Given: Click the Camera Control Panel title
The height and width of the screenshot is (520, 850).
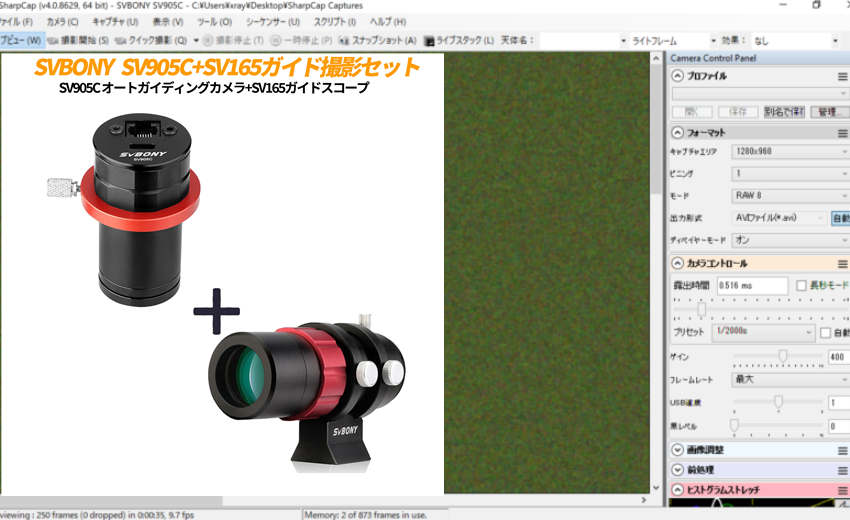Looking at the screenshot, I should tap(713, 58).
